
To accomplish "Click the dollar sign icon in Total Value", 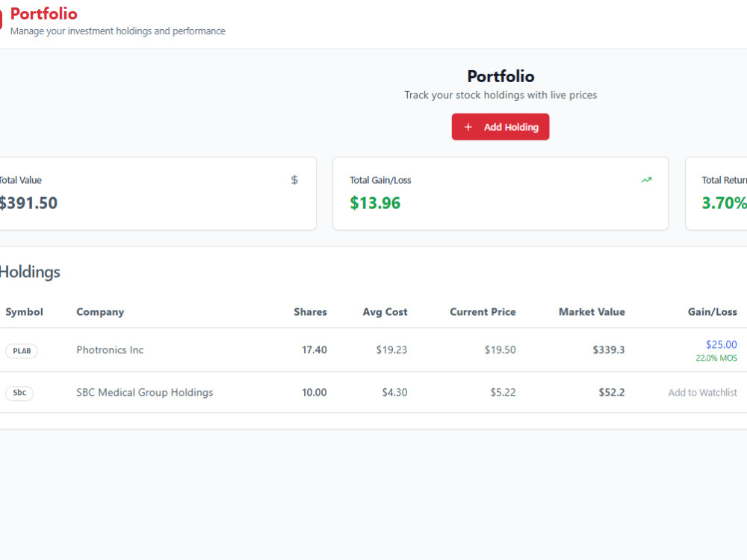I will (x=294, y=179).
